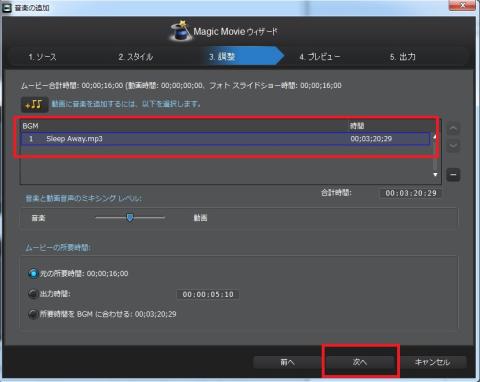Click the 前へ button
The height and width of the screenshot is (382, 480).
287,362
